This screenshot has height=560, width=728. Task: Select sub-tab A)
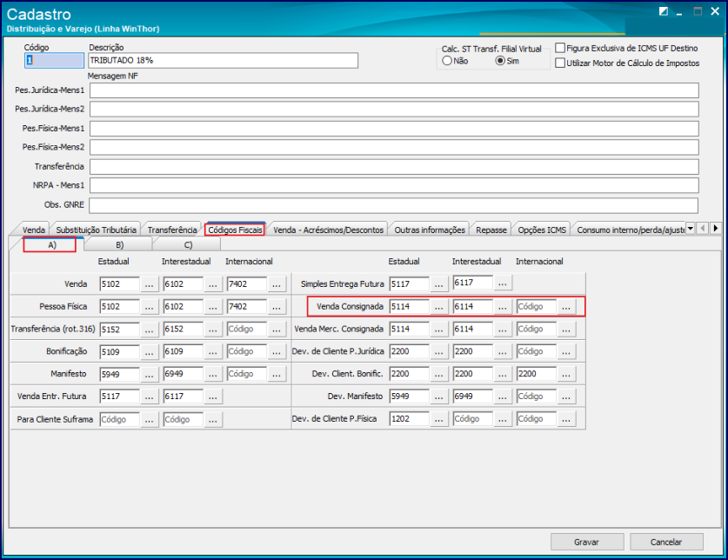pos(52,244)
